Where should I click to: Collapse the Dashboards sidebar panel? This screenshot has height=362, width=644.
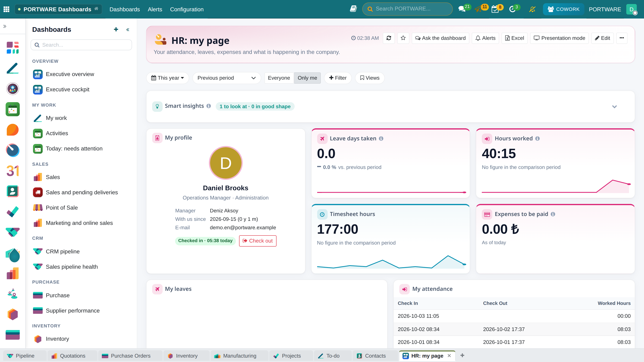128,30
